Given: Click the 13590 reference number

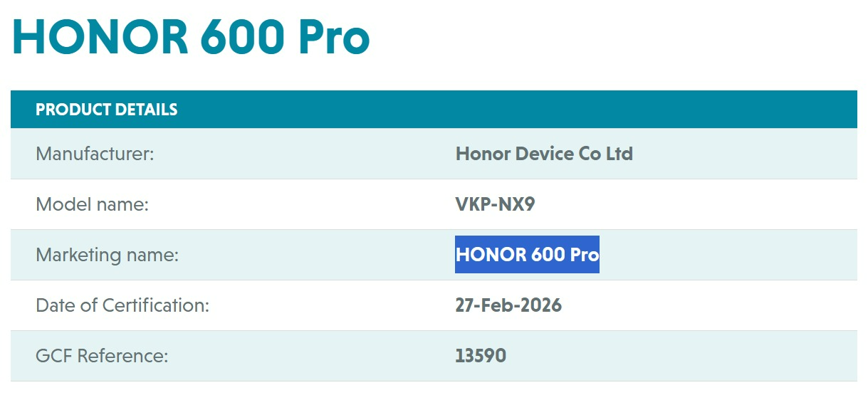Looking at the screenshot, I should (x=481, y=356).
